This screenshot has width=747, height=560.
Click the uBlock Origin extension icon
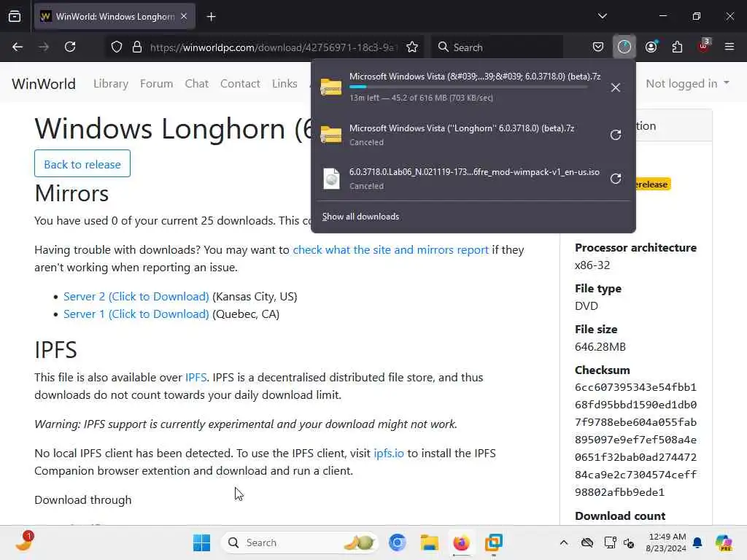[703, 46]
